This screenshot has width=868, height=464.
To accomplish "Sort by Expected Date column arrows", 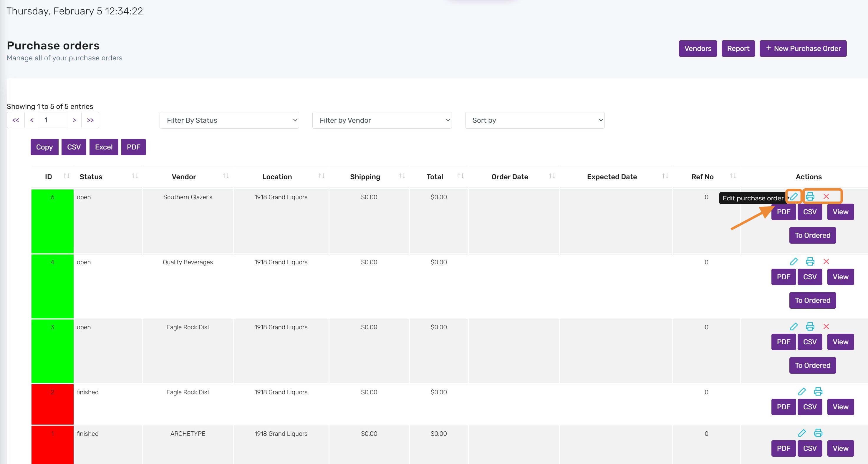I will pyautogui.click(x=665, y=176).
